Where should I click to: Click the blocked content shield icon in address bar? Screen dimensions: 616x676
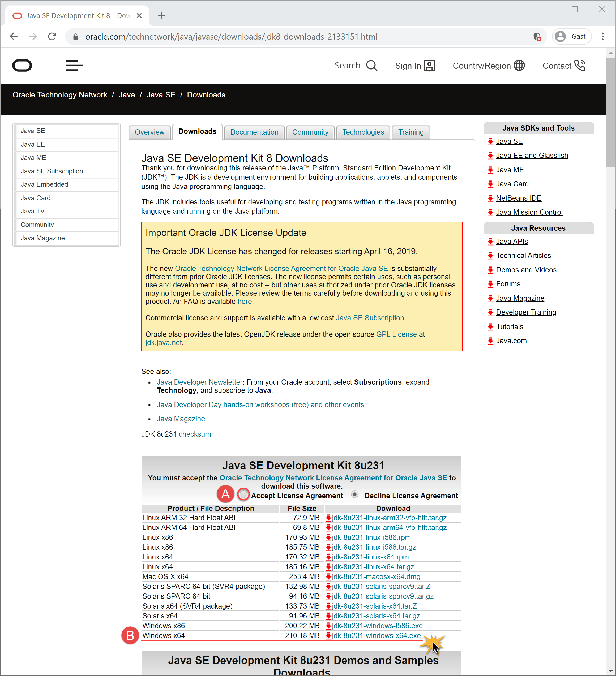[537, 37]
